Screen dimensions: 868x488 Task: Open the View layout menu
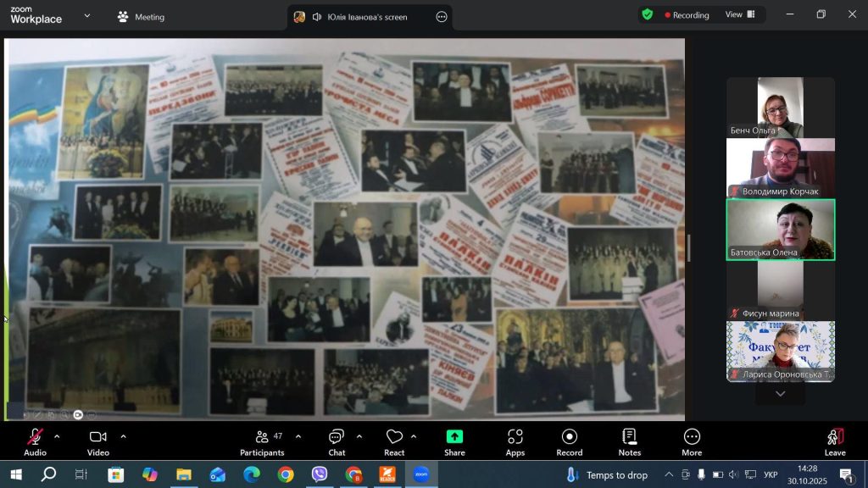coord(740,14)
